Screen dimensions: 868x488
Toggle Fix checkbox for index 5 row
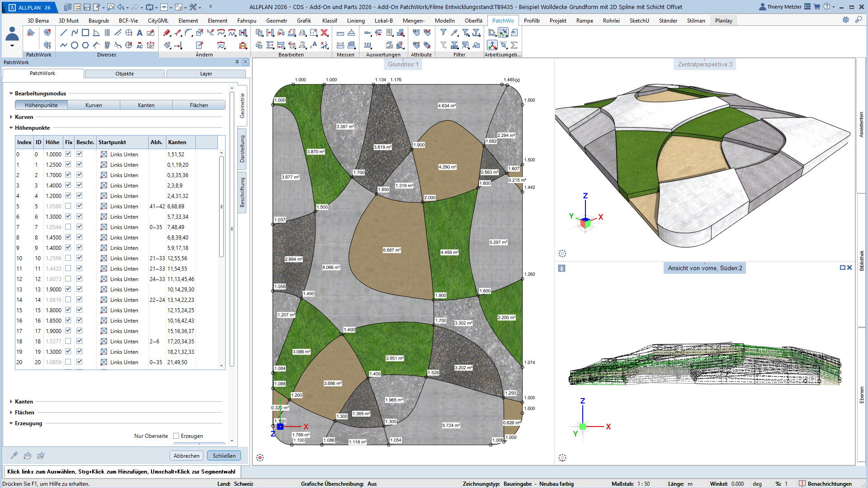68,206
